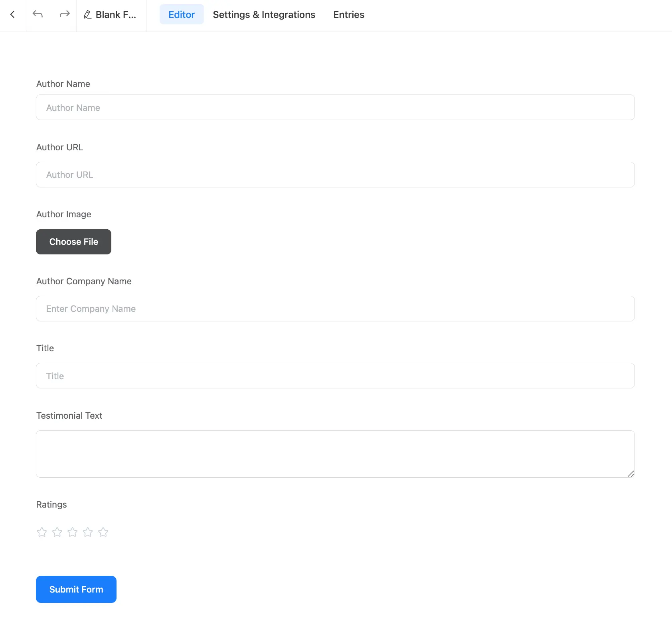
Task: Click inside the Testimonial Text area
Action: tap(335, 454)
